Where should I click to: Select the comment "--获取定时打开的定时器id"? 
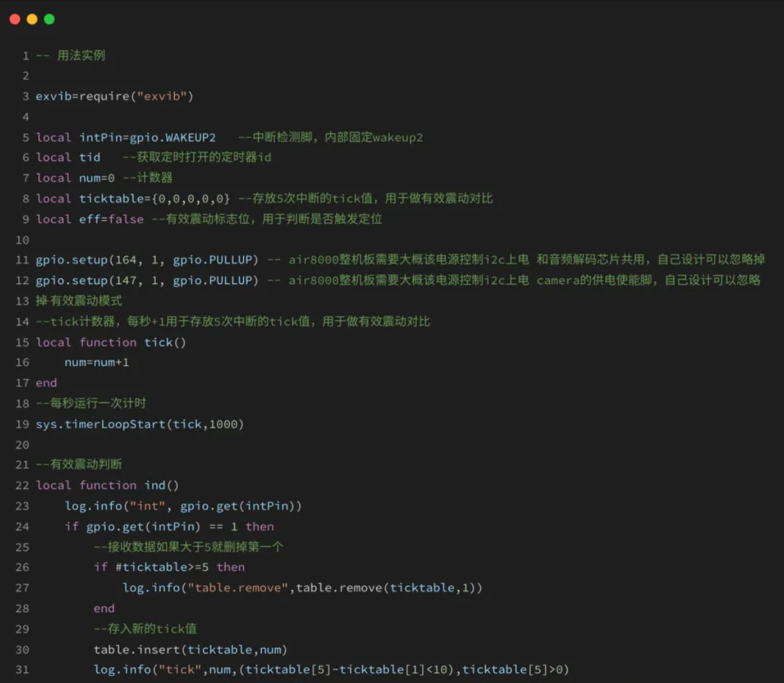pos(197,157)
